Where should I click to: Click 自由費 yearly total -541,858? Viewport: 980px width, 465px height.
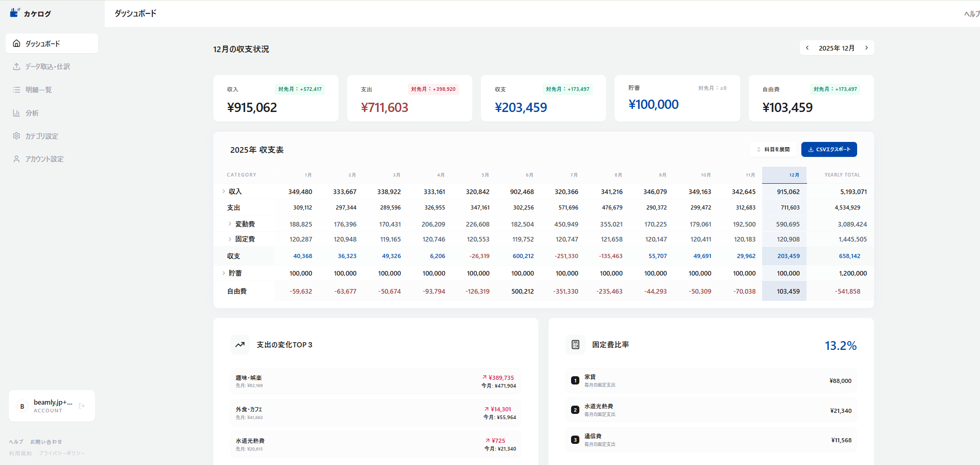click(x=847, y=291)
